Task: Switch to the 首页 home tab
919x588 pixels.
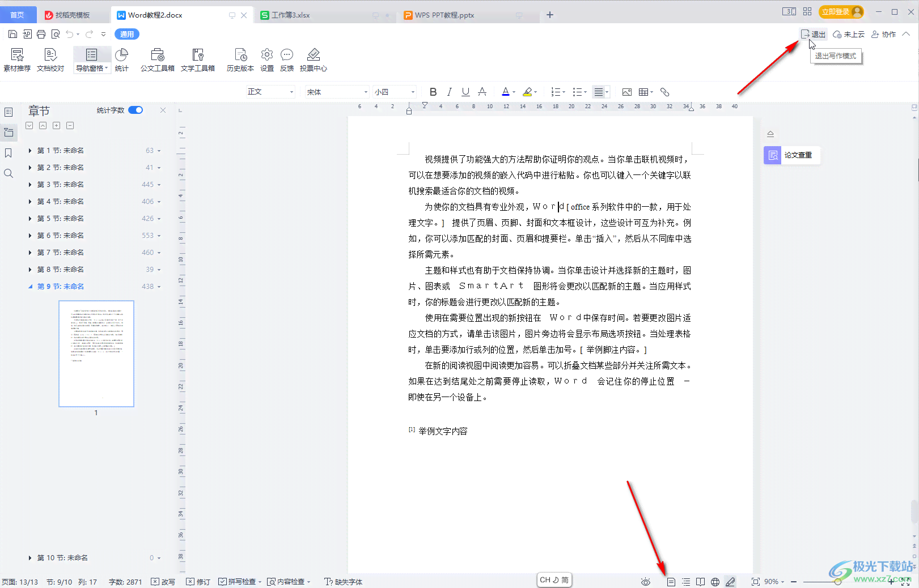Action: point(17,15)
